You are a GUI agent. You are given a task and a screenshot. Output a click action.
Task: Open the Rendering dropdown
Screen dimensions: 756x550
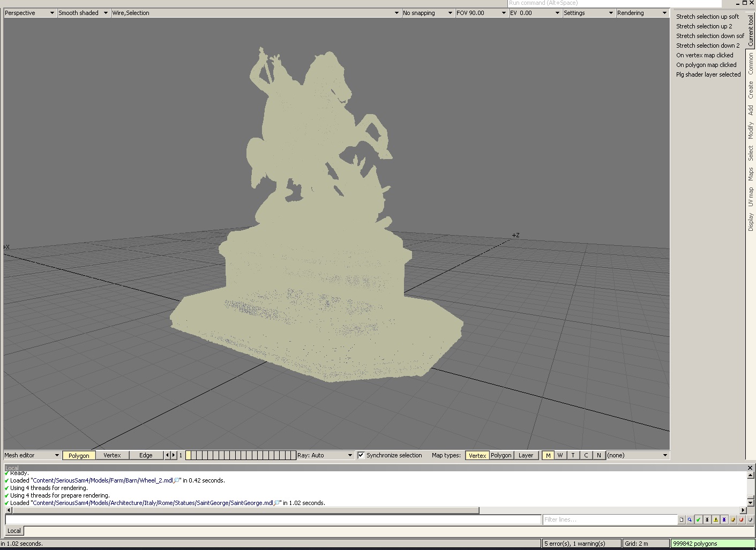click(x=642, y=13)
